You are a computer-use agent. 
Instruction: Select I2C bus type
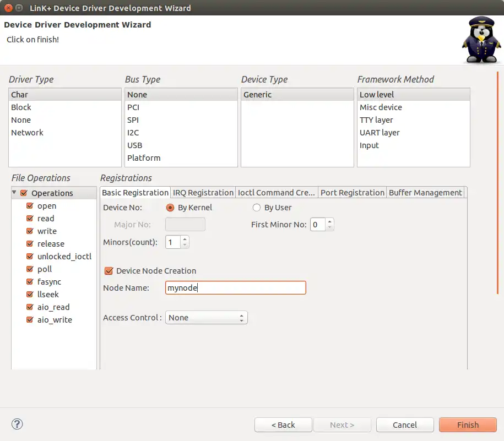181,133
